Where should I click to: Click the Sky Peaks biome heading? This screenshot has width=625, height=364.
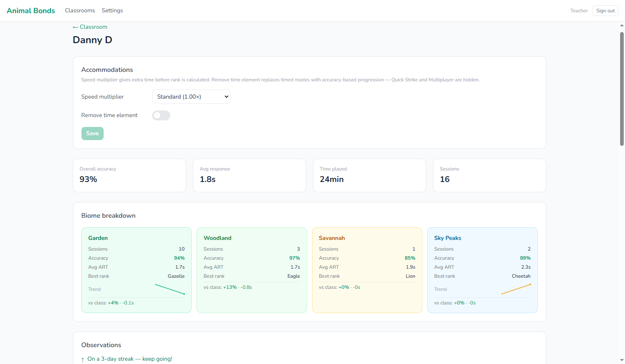[448, 238]
